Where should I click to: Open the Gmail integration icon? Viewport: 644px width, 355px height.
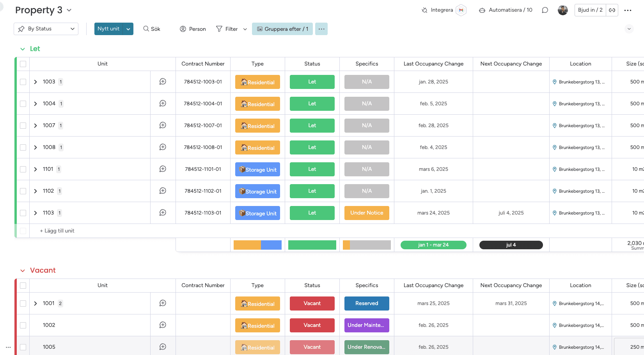tap(461, 10)
